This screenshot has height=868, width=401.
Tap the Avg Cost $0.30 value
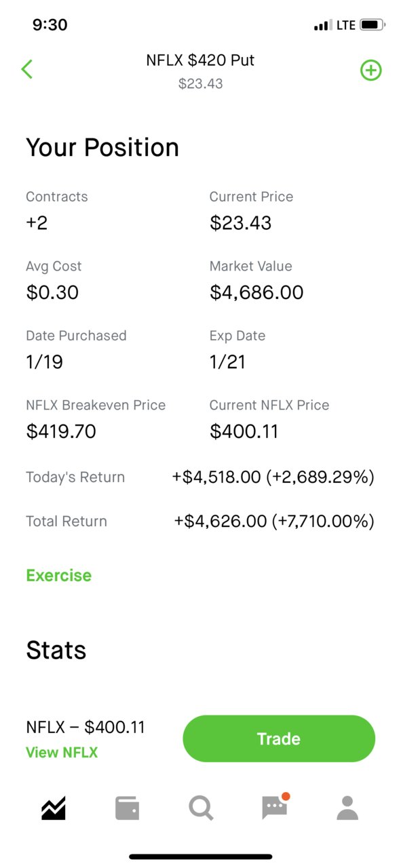click(52, 292)
